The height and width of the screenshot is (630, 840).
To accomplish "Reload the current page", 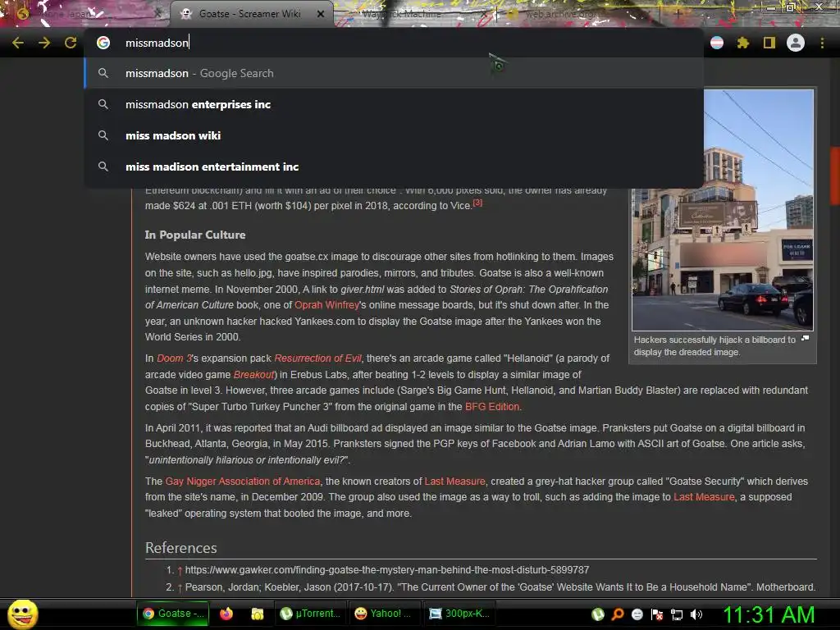I will 71,43.
